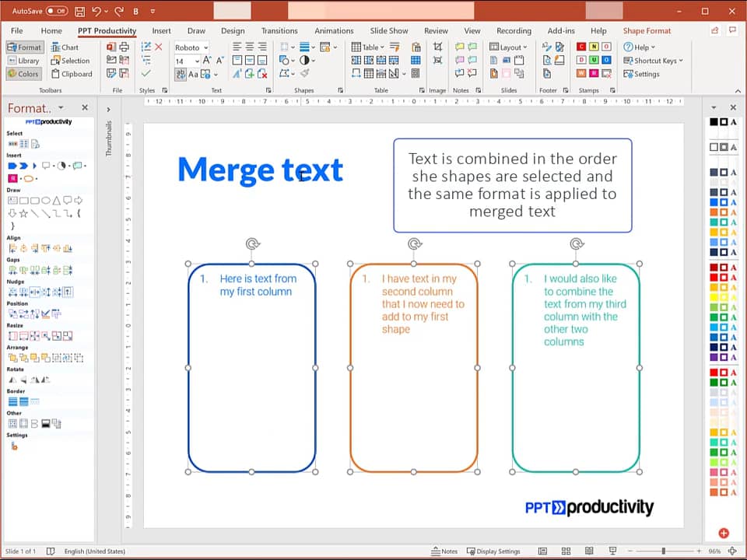Switch to the Shape Format tab
Viewport: 747px width, 560px height.
[x=647, y=31]
